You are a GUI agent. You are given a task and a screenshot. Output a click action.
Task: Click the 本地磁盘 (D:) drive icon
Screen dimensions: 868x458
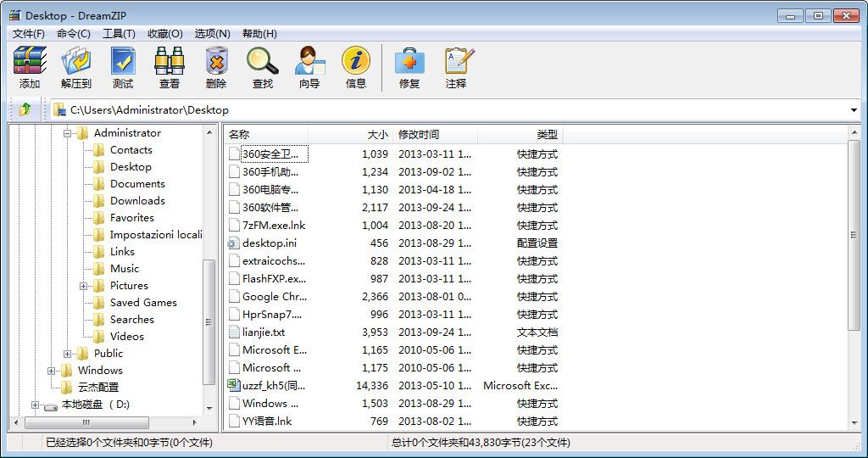point(51,405)
